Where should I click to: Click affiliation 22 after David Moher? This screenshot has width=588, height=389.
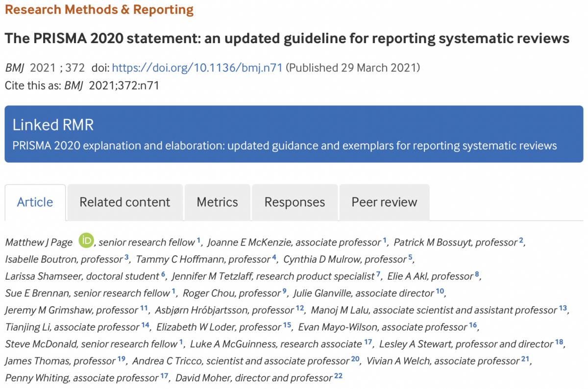coord(338,376)
